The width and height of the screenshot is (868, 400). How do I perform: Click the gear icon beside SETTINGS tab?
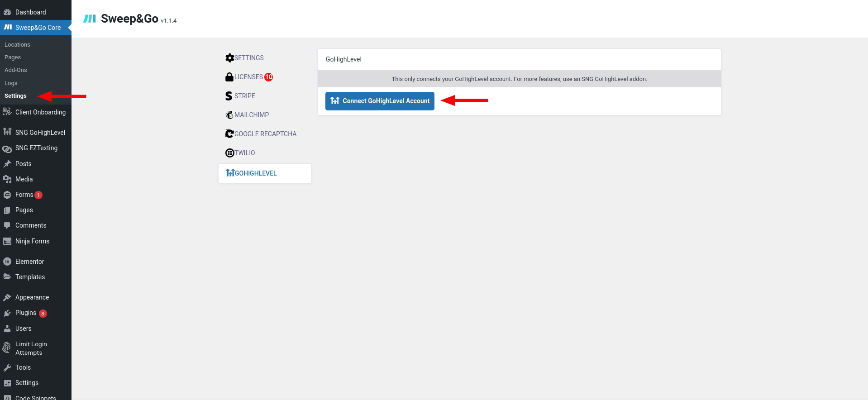(229, 58)
